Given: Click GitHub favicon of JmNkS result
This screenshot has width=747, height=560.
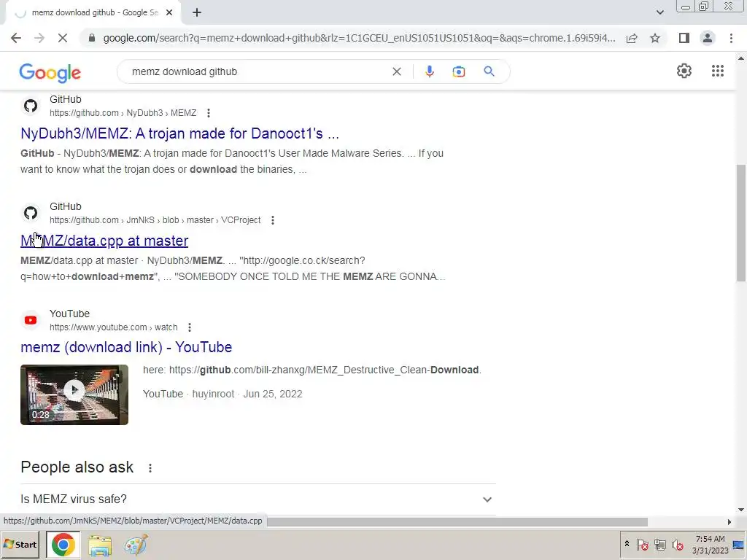Looking at the screenshot, I should click(x=31, y=213).
